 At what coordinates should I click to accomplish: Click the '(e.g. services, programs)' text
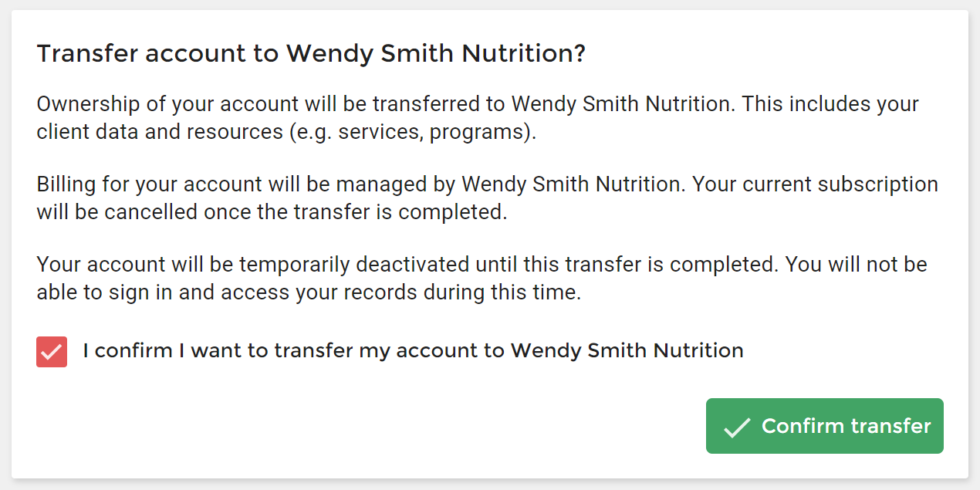click(x=412, y=132)
